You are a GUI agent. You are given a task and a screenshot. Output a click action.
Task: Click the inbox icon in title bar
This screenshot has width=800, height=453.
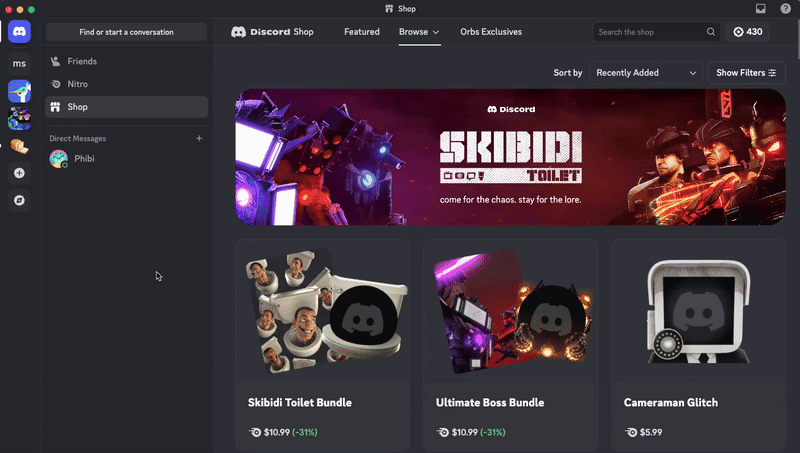point(761,8)
